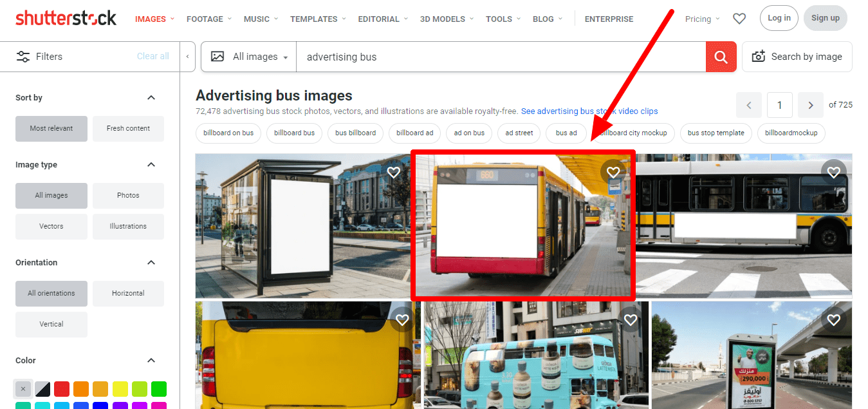Expand the Pricing dropdown menu
The width and height of the screenshot is (868, 409).
(x=702, y=19)
